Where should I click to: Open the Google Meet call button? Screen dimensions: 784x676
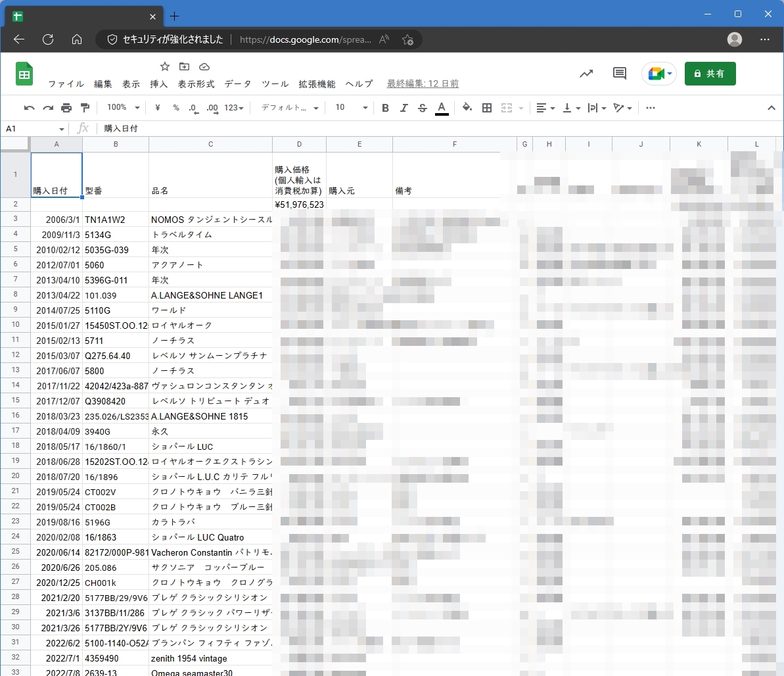point(660,74)
